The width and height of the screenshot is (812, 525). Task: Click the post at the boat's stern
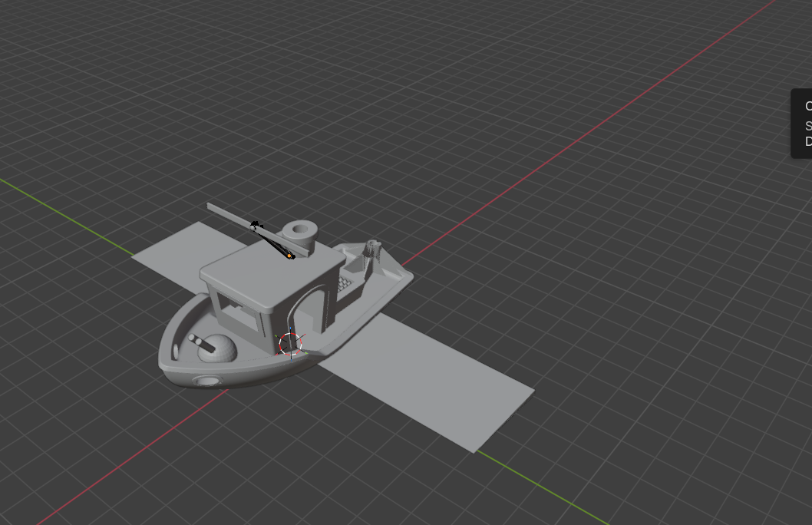(372, 249)
